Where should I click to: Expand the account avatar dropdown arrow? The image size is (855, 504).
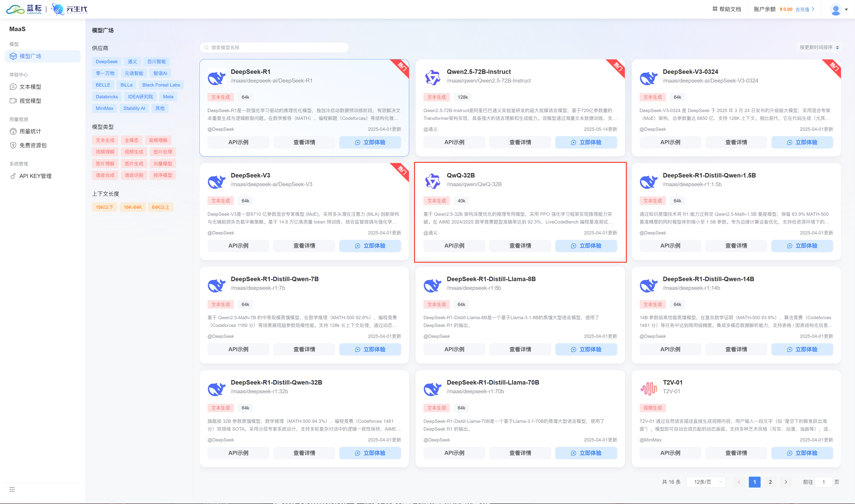(x=847, y=10)
